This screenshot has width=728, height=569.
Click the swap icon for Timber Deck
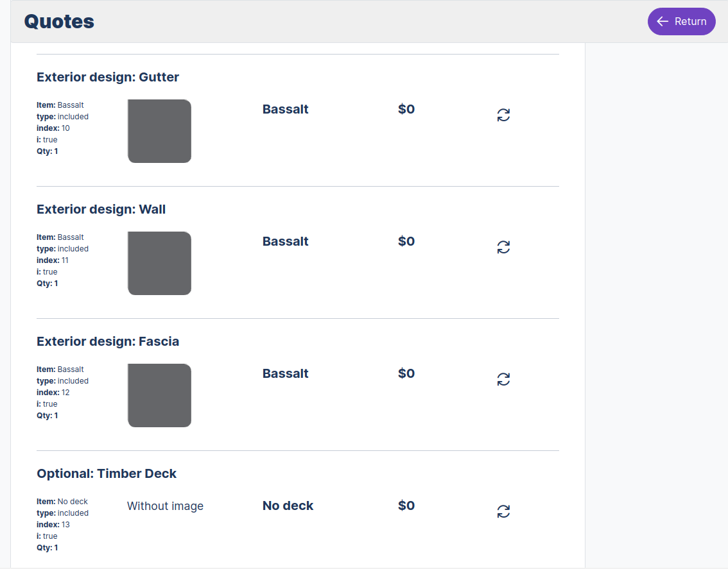[x=503, y=512]
